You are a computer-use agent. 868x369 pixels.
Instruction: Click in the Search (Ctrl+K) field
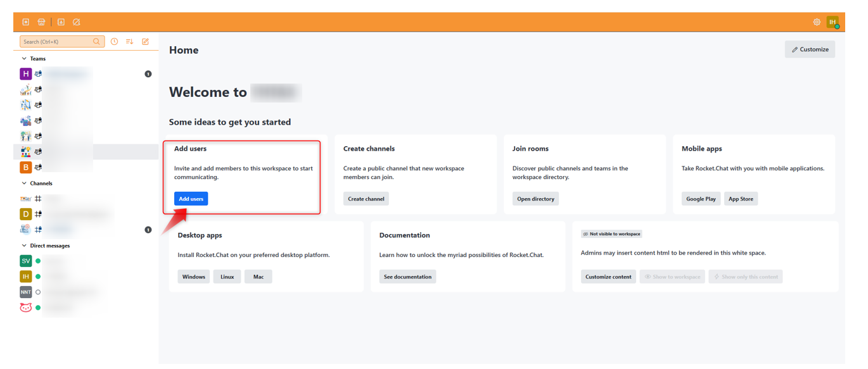pos(57,42)
